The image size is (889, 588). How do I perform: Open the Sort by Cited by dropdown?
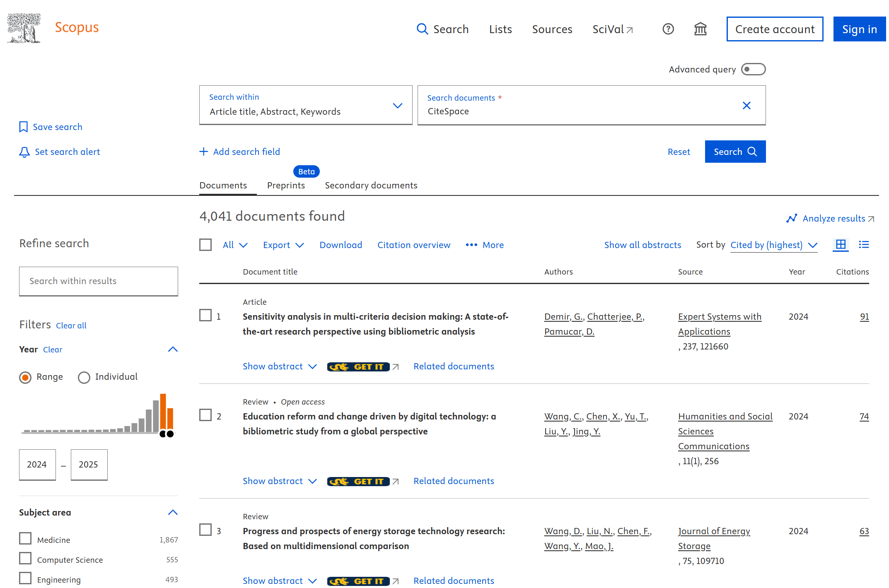click(774, 245)
